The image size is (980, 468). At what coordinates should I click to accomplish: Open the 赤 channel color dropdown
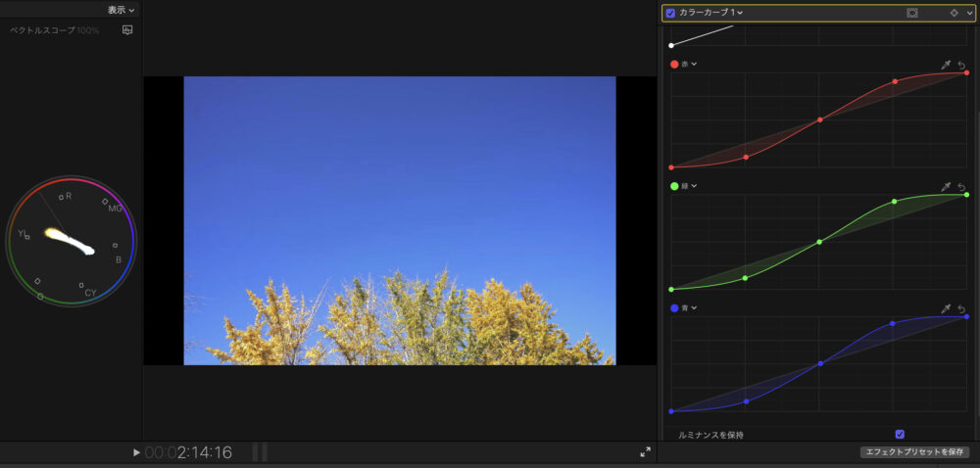click(x=684, y=65)
